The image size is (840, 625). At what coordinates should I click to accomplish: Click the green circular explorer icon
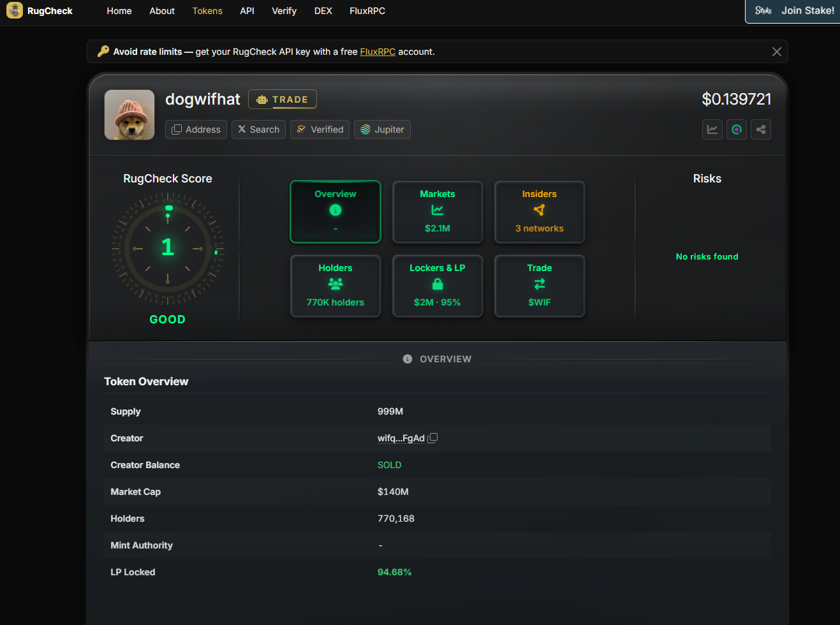[x=737, y=129]
